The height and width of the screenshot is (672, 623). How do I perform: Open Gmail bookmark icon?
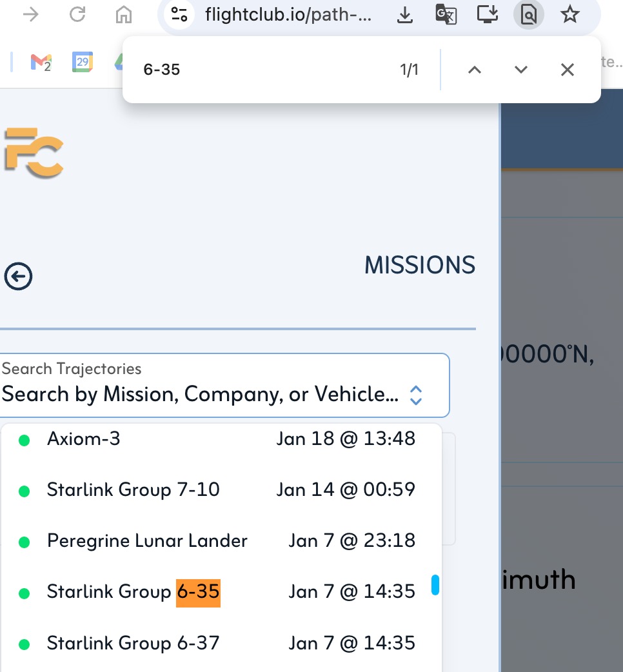(41, 62)
